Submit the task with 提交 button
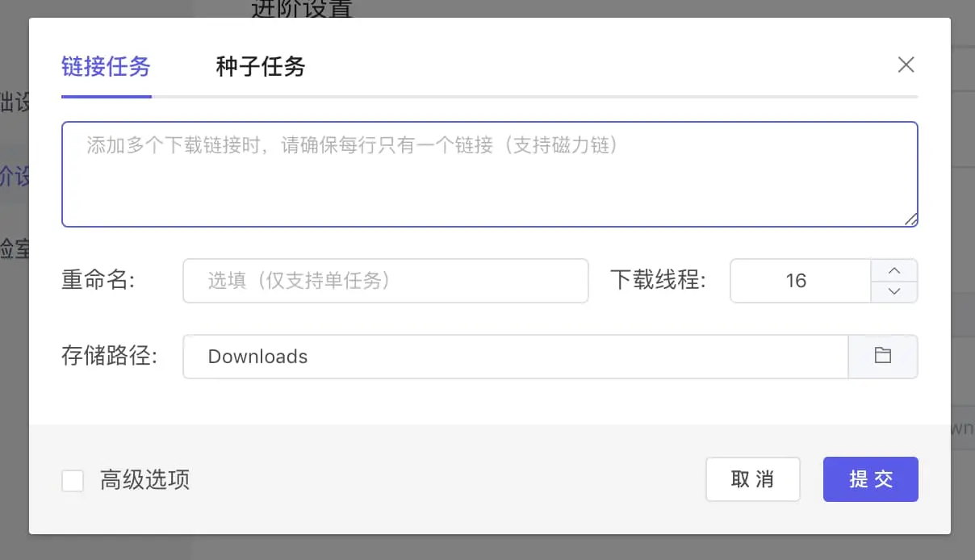Screen dimensions: 975x560 tap(870, 479)
